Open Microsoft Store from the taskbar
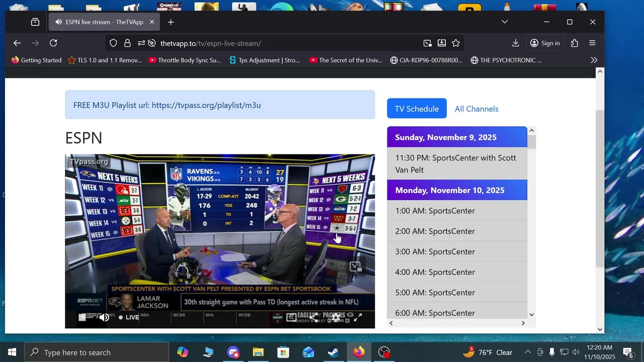This screenshot has width=644, height=362. [283, 352]
